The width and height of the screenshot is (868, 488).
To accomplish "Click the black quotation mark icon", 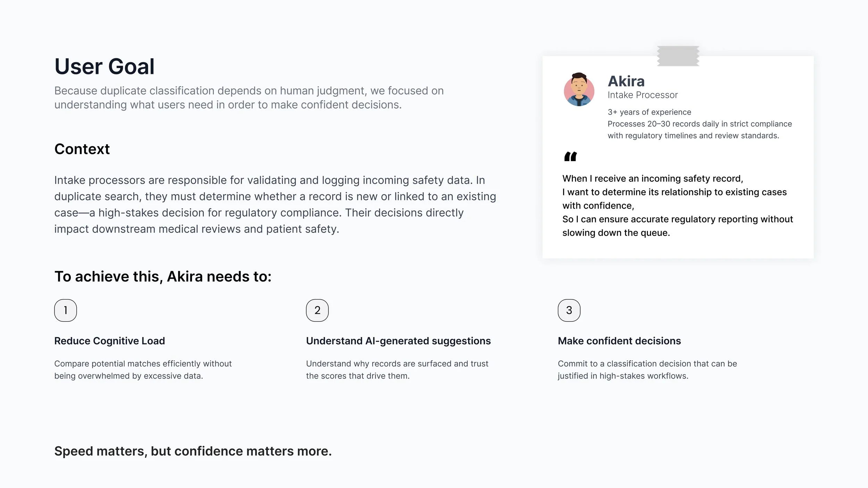I will pos(570,157).
